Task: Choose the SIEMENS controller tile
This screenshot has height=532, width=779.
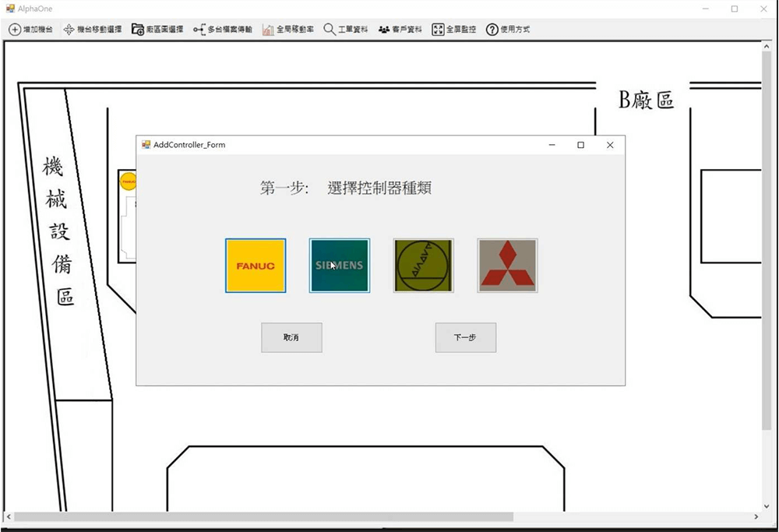Action: pyautogui.click(x=340, y=266)
